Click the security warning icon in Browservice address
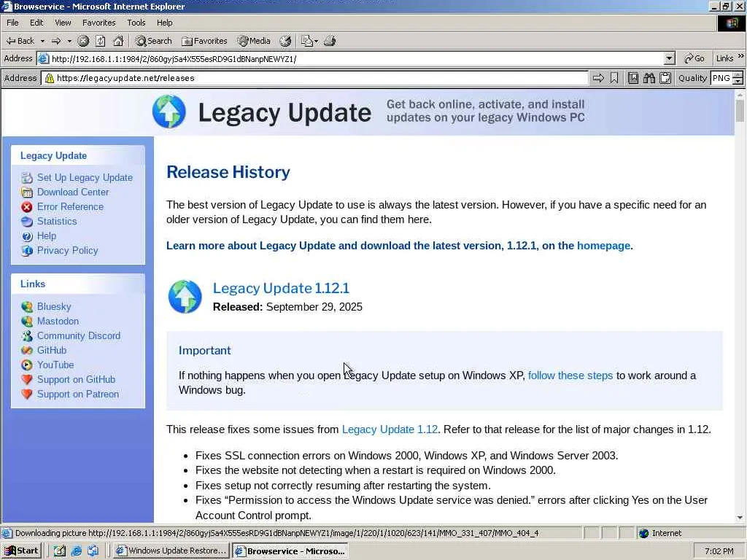The width and height of the screenshot is (747, 560). (x=49, y=78)
